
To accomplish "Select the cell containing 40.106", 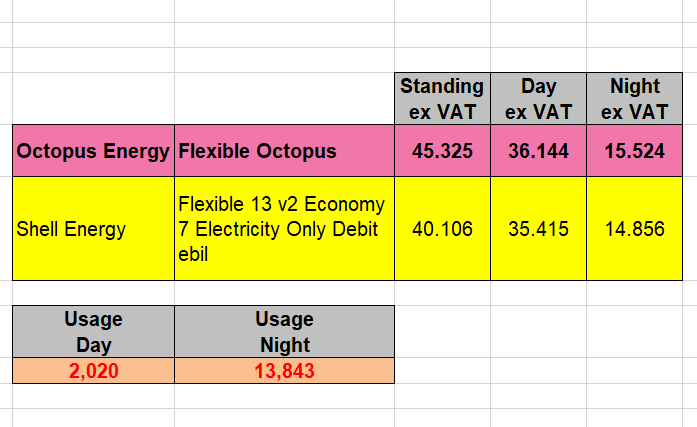I will click(442, 229).
